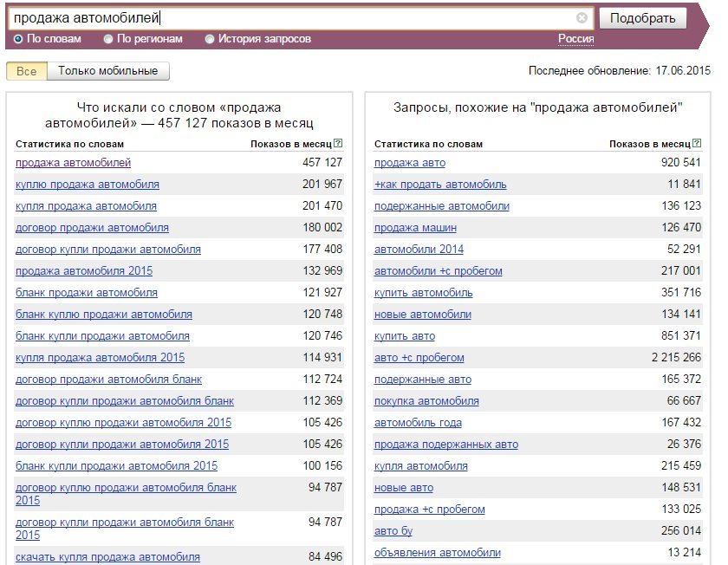Open the 'продажа автомобиля 2015' link

click(84, 270)
